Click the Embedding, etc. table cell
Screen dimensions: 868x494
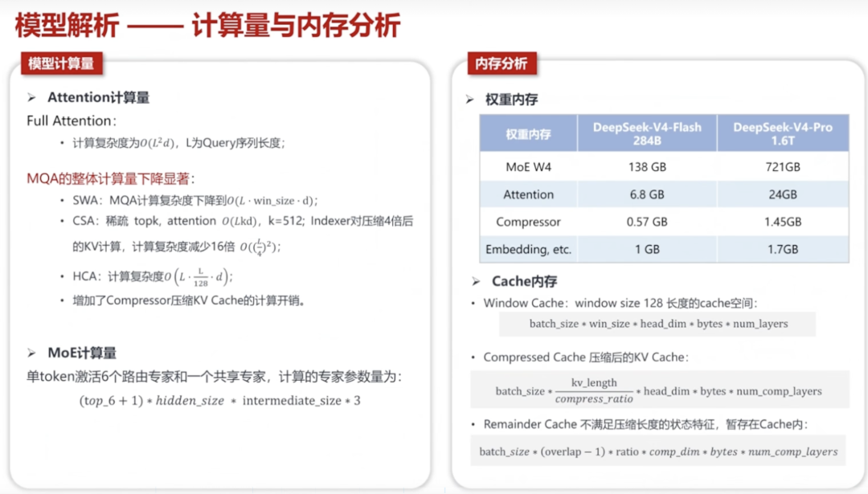529,249
